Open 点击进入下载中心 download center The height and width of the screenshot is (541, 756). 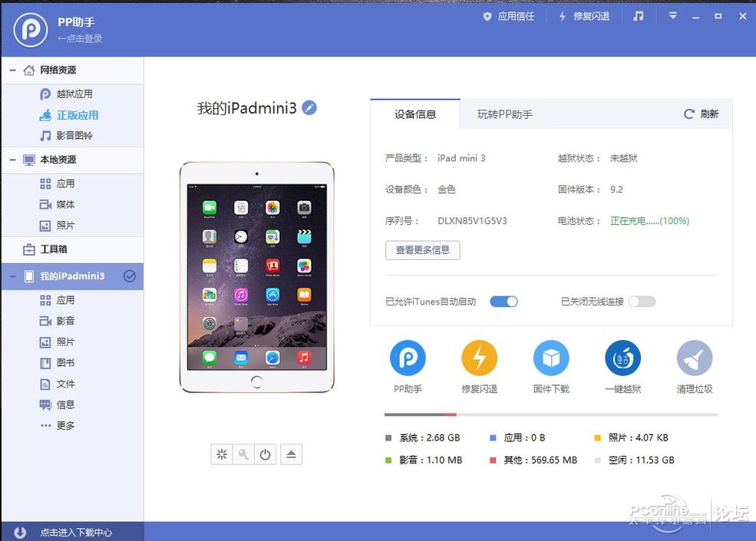76,533
